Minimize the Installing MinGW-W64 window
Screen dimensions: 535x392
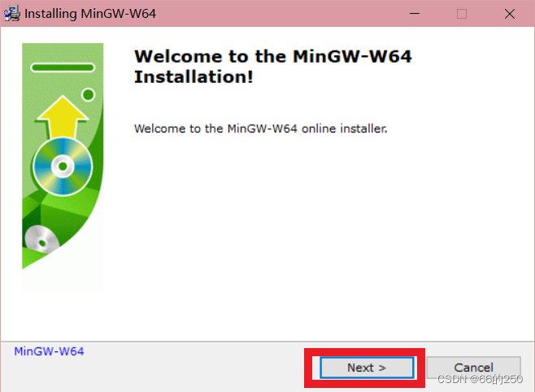click(x=415, y=14)
